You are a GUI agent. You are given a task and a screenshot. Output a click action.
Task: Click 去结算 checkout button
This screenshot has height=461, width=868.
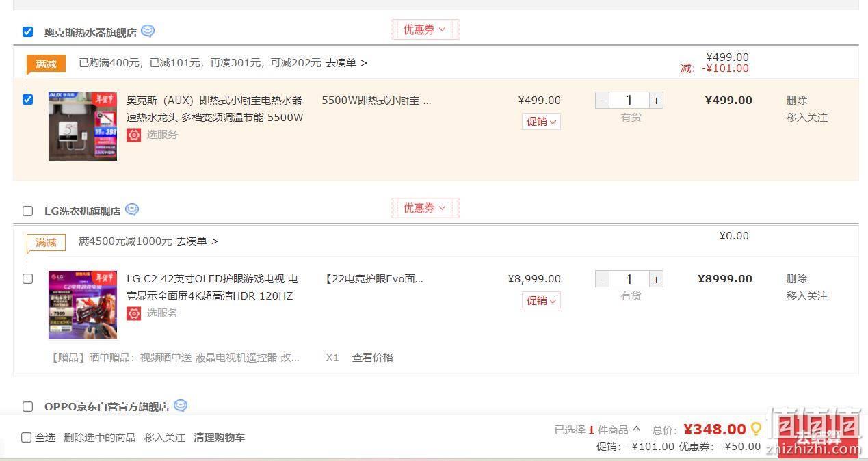(818, 436)
